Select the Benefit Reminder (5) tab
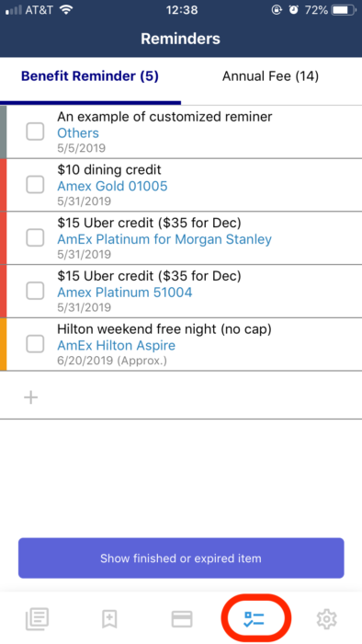Image resolution: width=362 pixels, height=644 pixels. [90, 76]
